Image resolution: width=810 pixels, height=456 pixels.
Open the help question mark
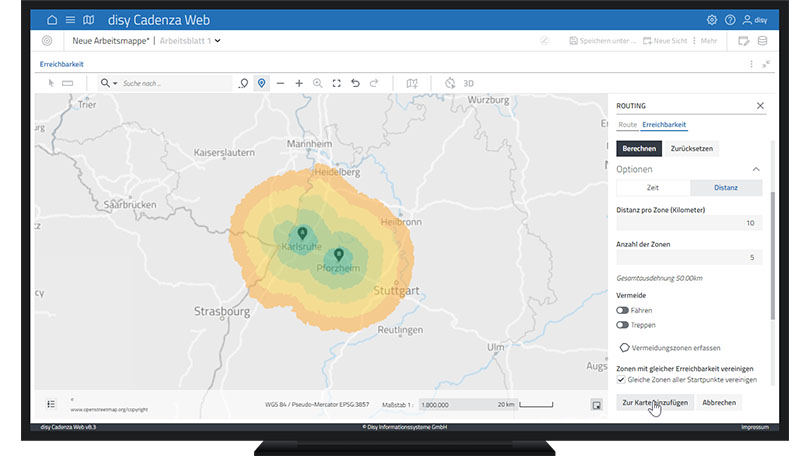click(730, 20)
